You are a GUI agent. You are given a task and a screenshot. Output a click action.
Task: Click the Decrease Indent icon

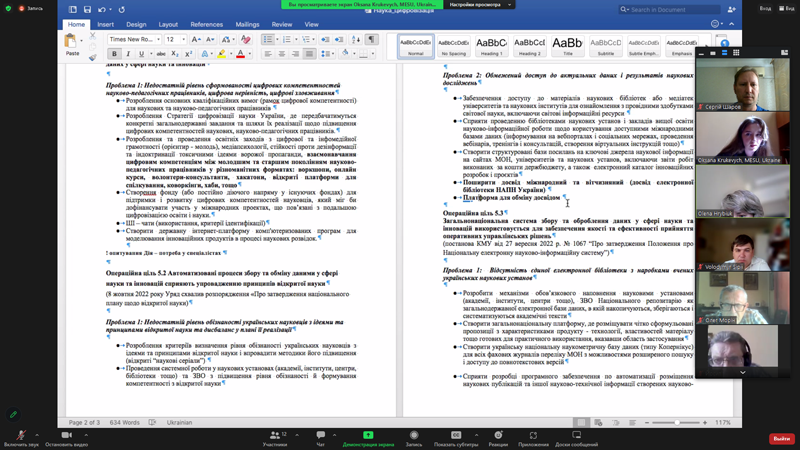[x=325, y=39]
